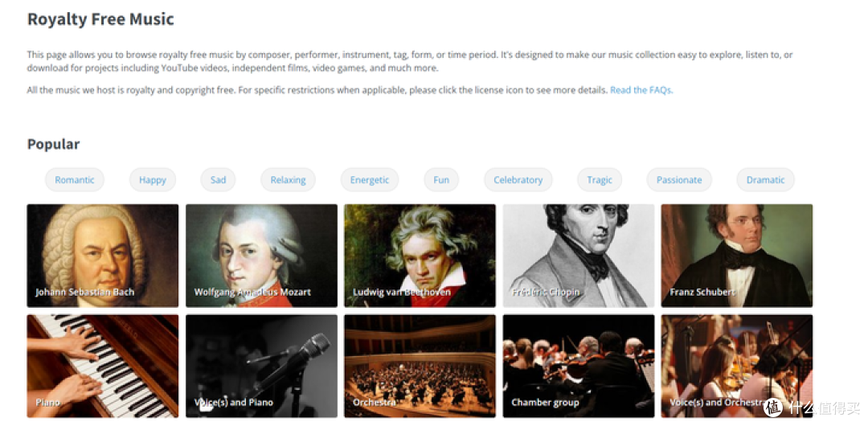Choose the Celebratory tag
The height and width of the screenshot is (426, 868).
(x=518, y=179)
